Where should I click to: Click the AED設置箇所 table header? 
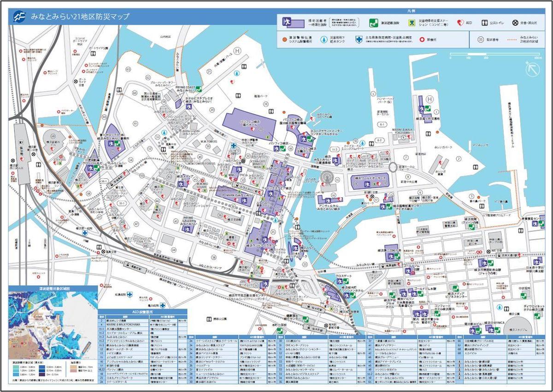(x=143, y=311)
